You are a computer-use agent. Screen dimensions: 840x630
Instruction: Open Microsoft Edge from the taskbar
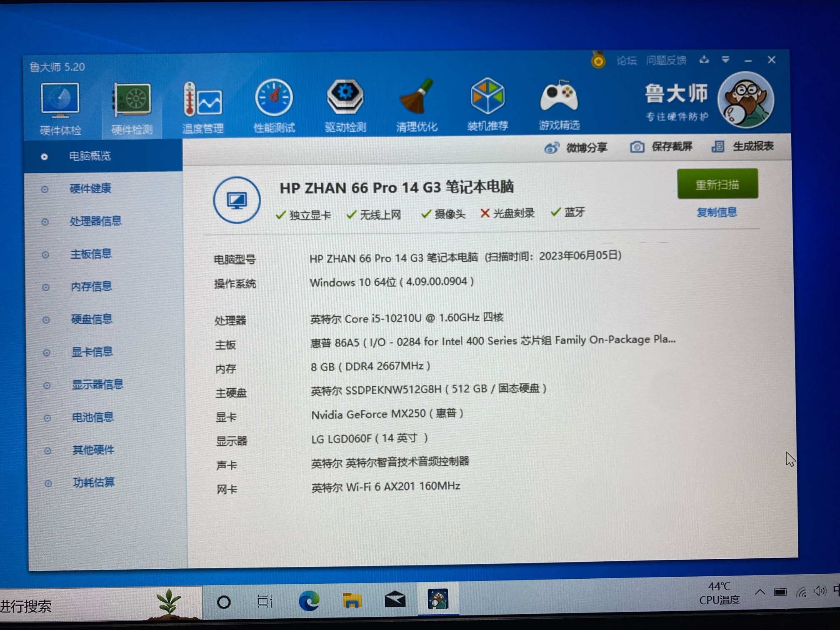pyautogui.click(x=309, y=601)
